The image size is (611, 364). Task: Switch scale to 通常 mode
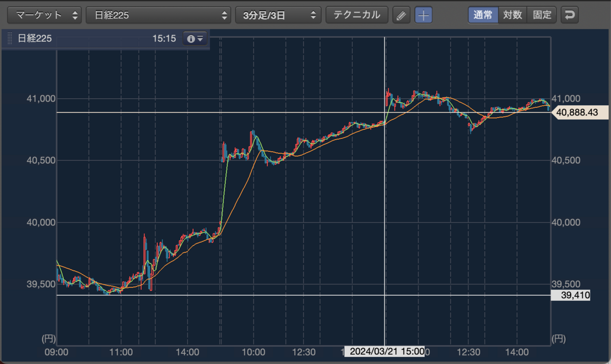tap(483, 15)
